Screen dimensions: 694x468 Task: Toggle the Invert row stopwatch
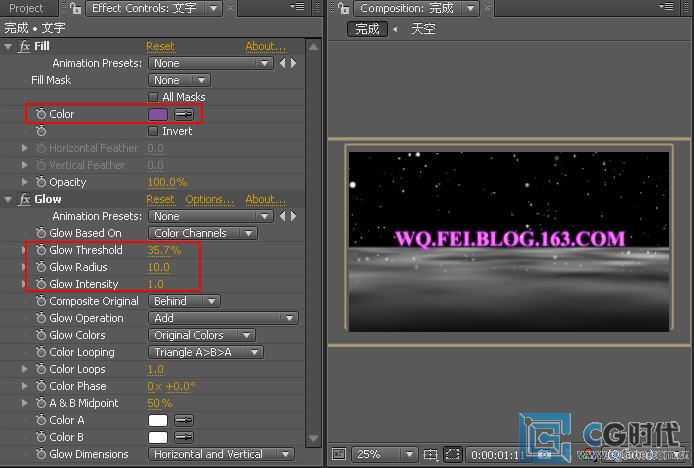[x=41, y=131]
